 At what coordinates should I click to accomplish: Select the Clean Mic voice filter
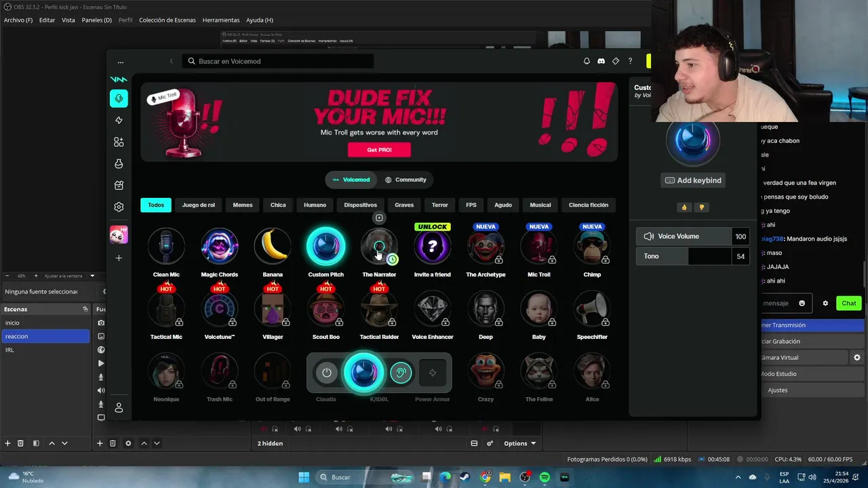coord(166,246)
